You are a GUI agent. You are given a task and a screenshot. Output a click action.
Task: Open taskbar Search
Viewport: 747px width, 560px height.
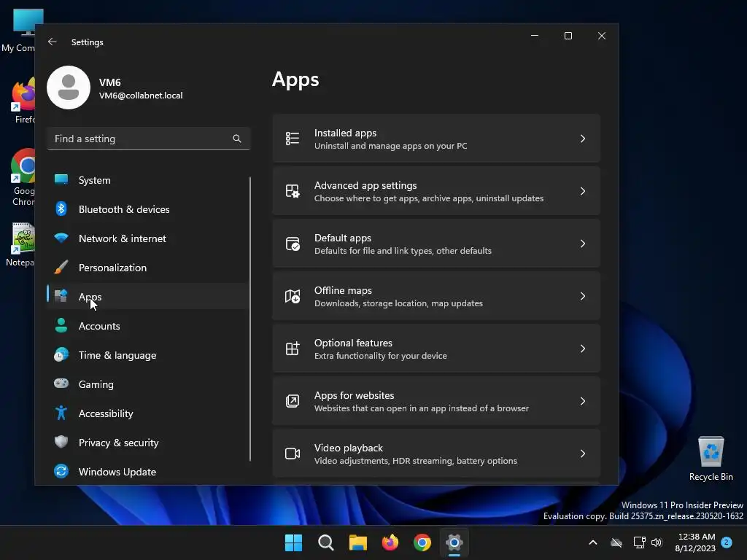(326, 542)
